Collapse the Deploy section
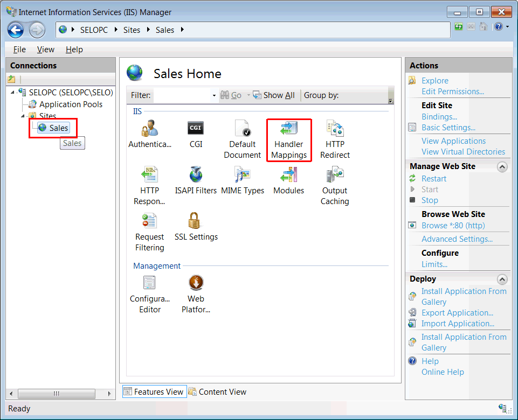 pos(502,279)
